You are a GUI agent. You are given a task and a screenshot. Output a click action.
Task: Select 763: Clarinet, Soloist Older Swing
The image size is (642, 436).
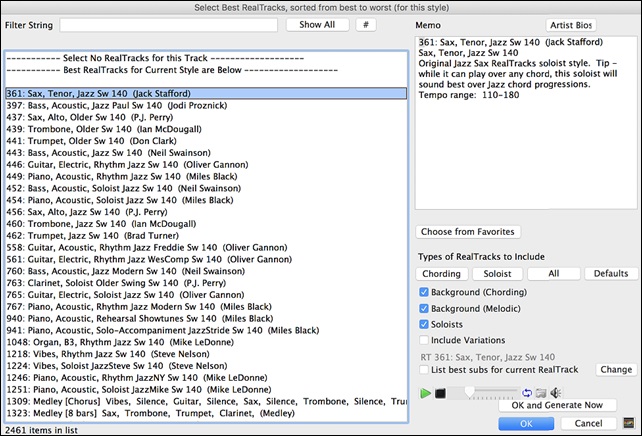(206, 283)
